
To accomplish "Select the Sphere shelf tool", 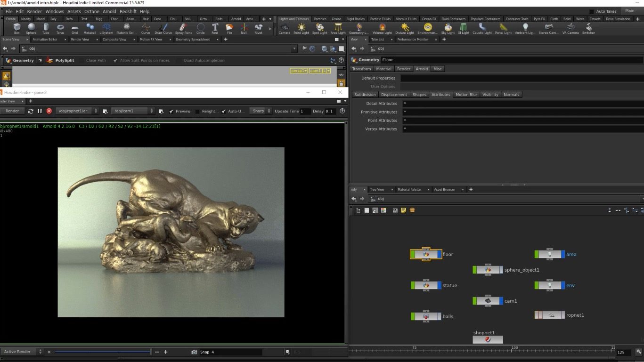I will click(x=31, y=29).
